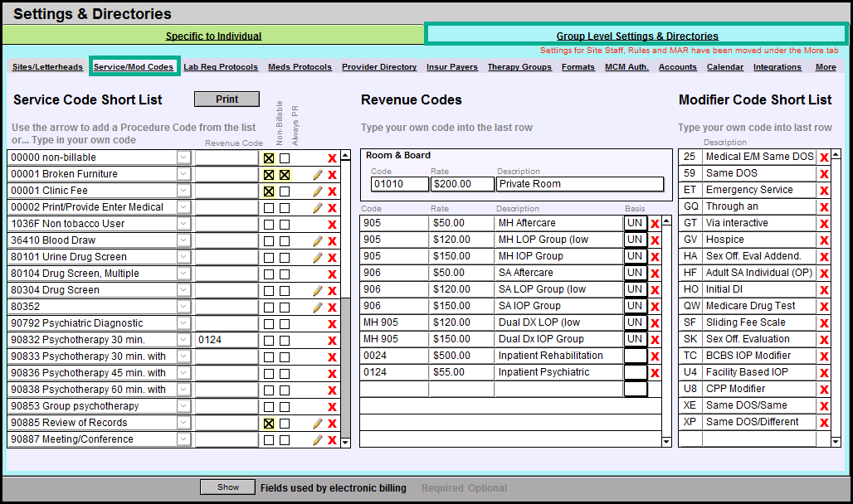Viewport: 853px width, 504px height.
Task: Switch to the Provider Directory tab
Action: click(x=379, y=67)
